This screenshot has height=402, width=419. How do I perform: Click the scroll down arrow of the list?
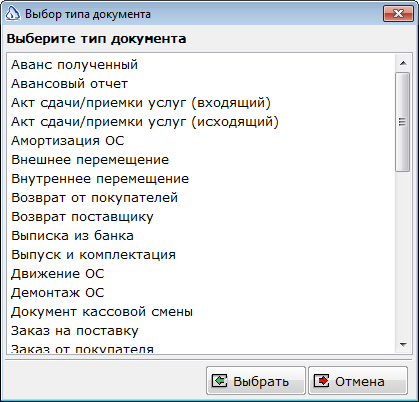pyautogui.click(x=403, y=345)
